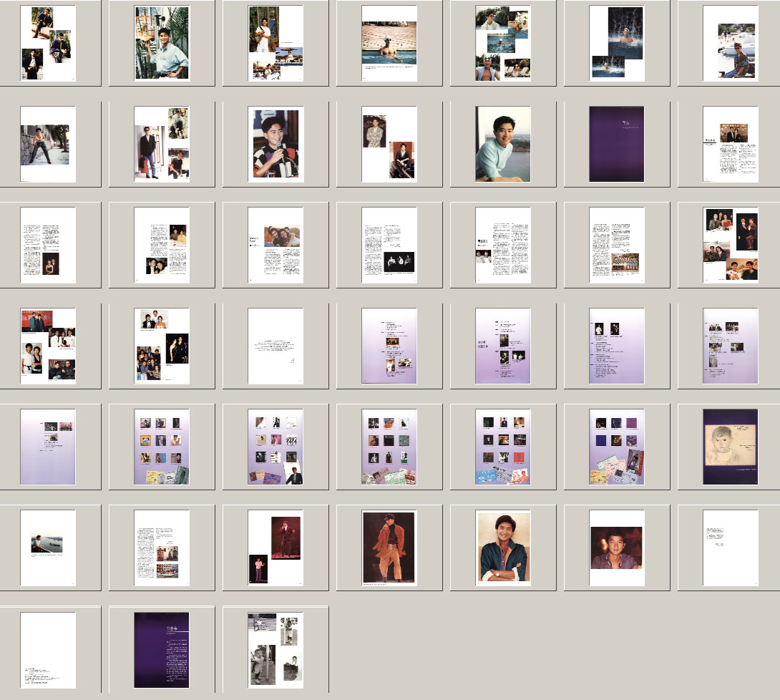Viewport: 780px width, 700px height.
Task: Select the man leaning on stone wall page
Action: coord(48,144)
